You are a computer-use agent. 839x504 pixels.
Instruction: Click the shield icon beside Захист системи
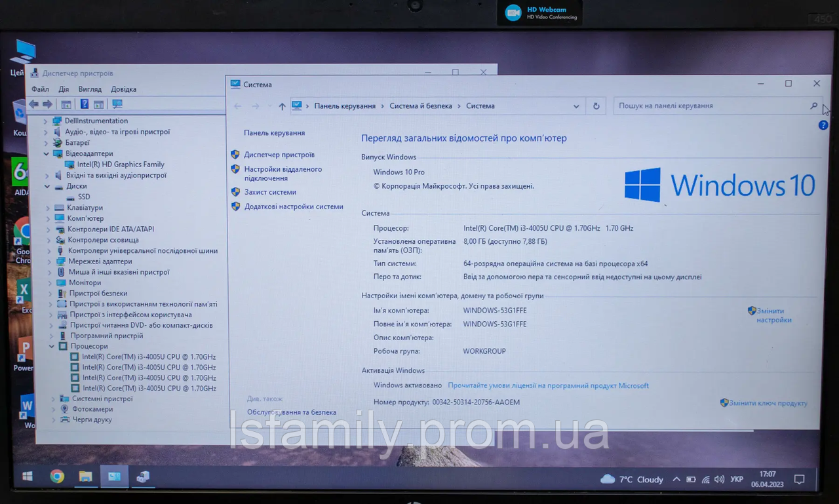pos(235,192)
